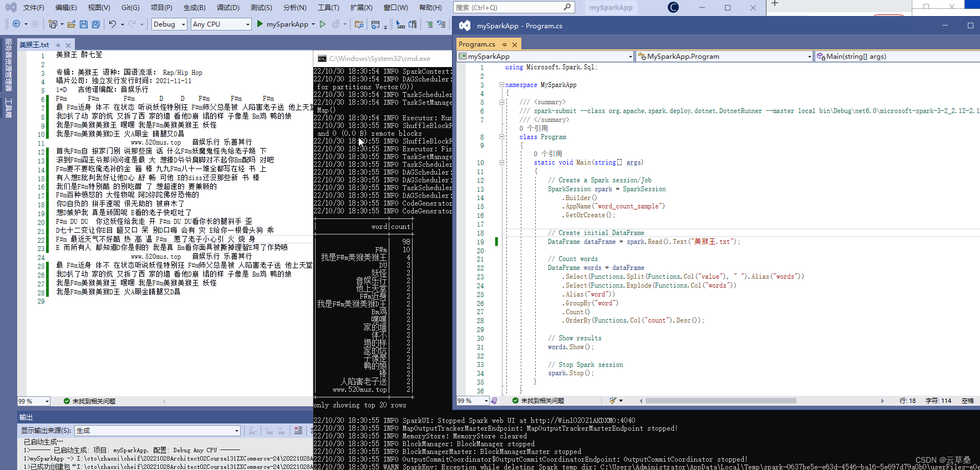
Task: Click start without debugging outline play icon
Action: coord(323,24)
